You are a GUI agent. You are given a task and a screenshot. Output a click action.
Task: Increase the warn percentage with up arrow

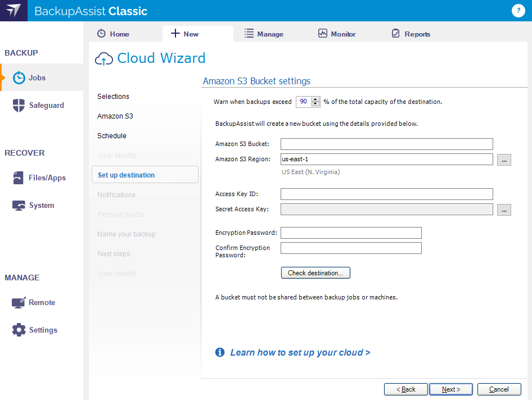tap(315, 99)
